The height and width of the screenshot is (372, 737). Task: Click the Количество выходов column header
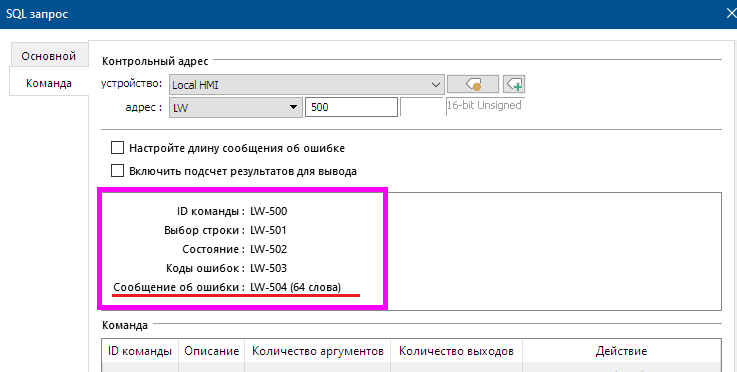click(456, 351)
